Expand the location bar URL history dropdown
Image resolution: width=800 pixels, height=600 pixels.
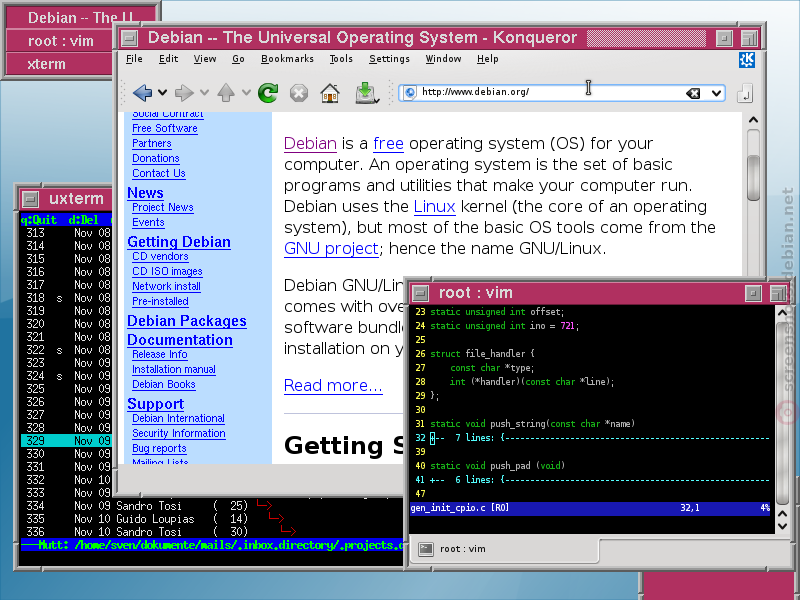click(716, 93)
